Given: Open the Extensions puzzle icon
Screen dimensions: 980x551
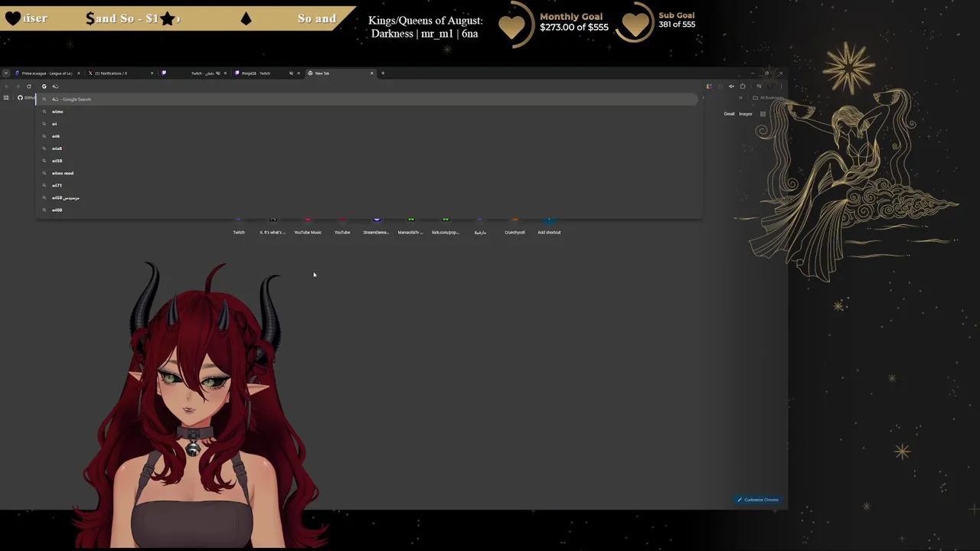Looking at the screenshot, I should pyautogui.click(x=743, y=86).
